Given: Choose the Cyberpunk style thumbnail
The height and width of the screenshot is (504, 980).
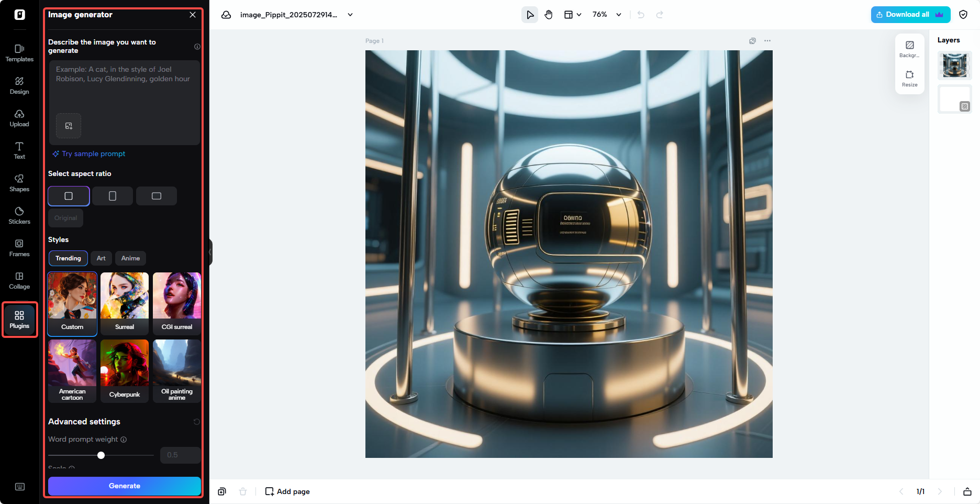Looking at the screenshot, I should coord(125,371).
